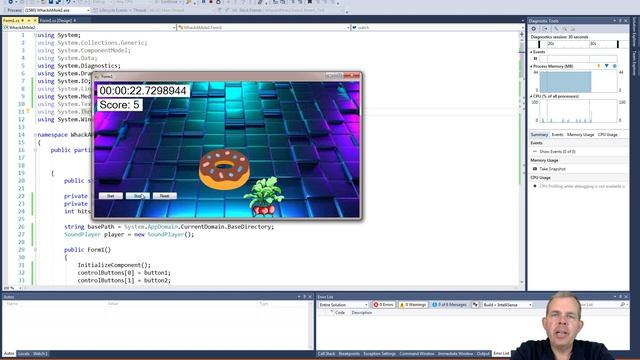Open the WhackAMole2.Form1 class dropdown

264,27
